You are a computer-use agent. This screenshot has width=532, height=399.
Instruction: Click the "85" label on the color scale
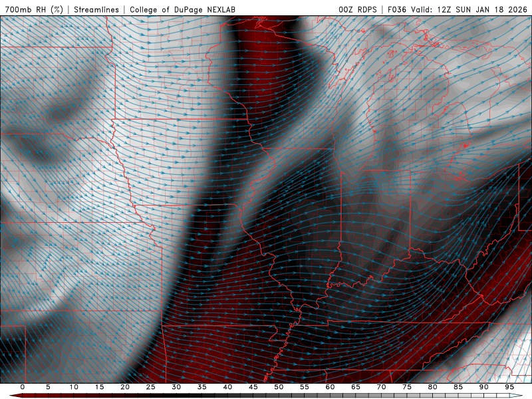click(x=458, y=387)
